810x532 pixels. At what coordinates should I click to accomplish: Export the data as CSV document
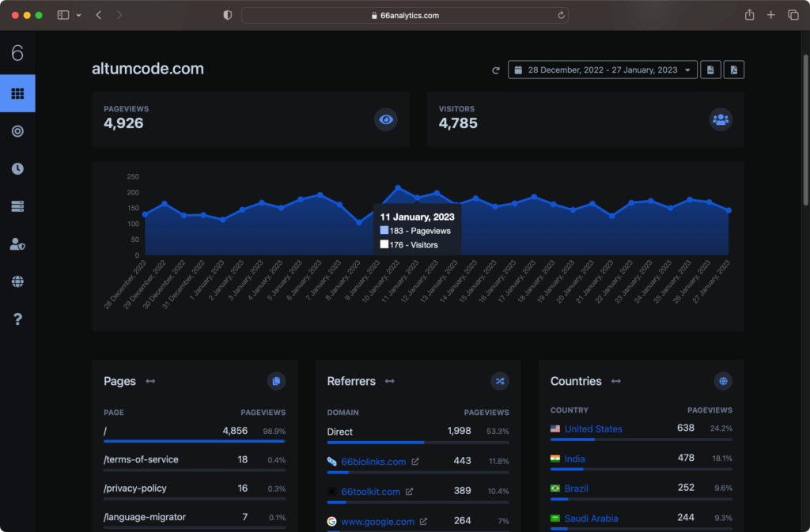point(710,70)
